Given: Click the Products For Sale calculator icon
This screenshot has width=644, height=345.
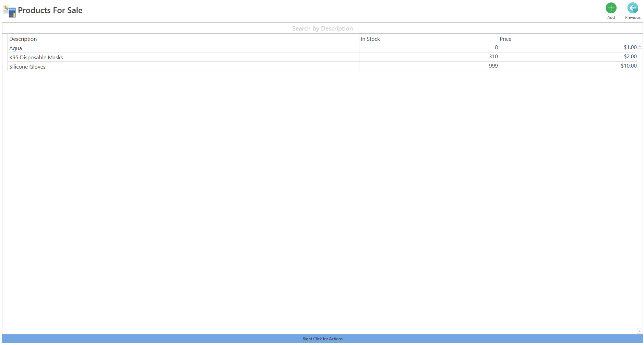Looking at the screenshot, I should (10, 11).
